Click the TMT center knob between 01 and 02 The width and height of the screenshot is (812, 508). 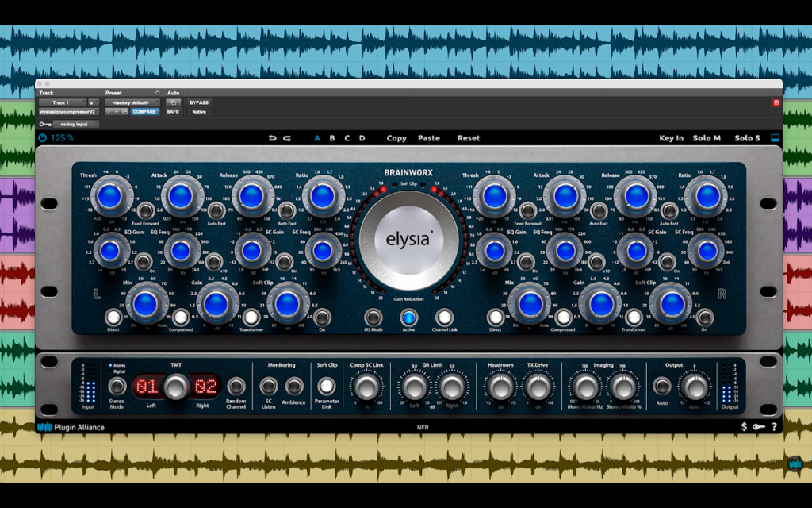pyautogui.click(x=176, y=387)
